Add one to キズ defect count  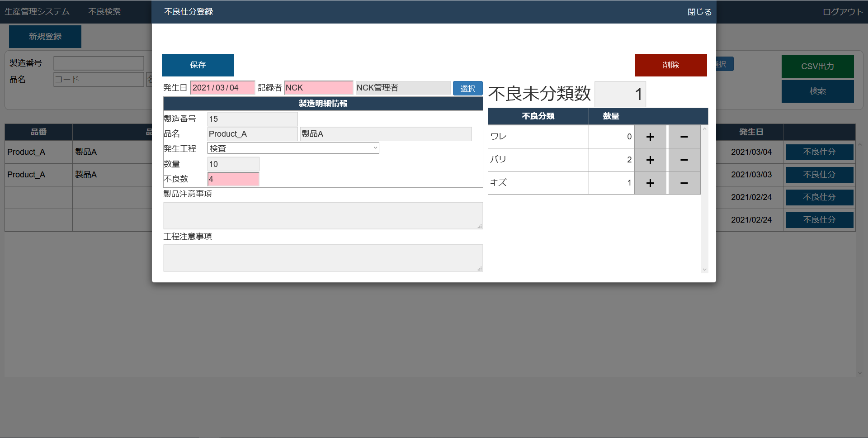pos(650,183)
